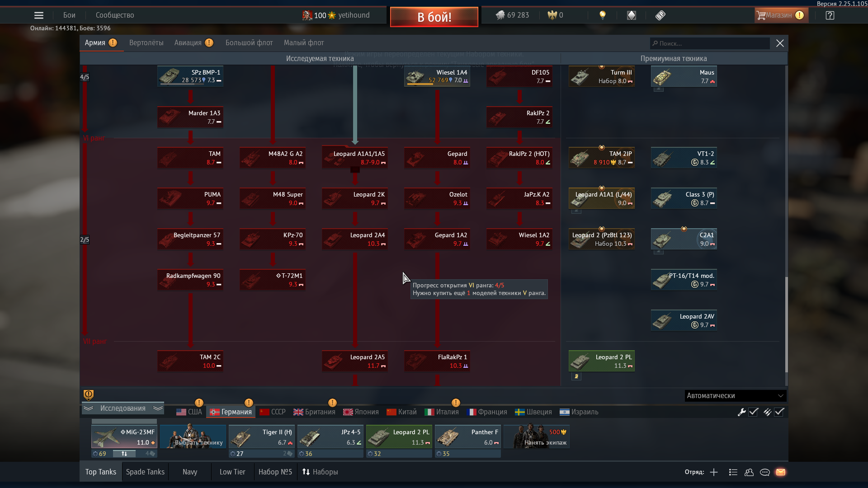Screen dimensions: 868x488
Task: Click the vertical scrollbar of the research tree
Action: coord(786,324)
